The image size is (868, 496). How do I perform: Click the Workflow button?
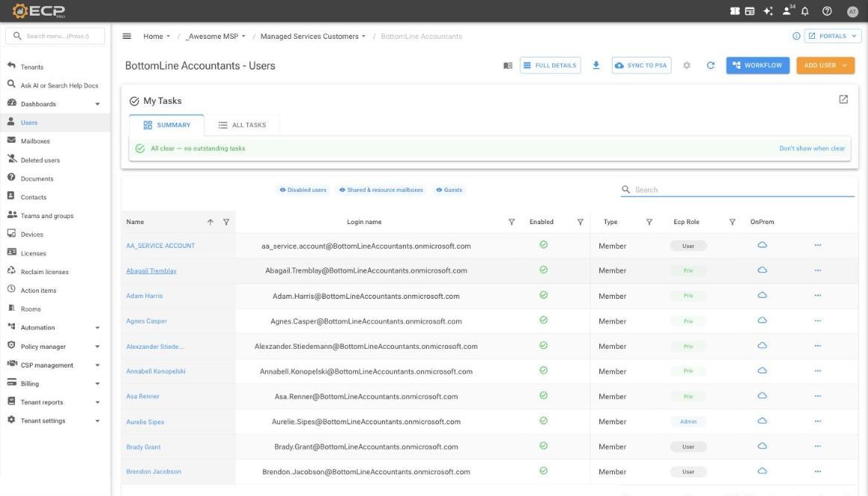tap(758, 66)
